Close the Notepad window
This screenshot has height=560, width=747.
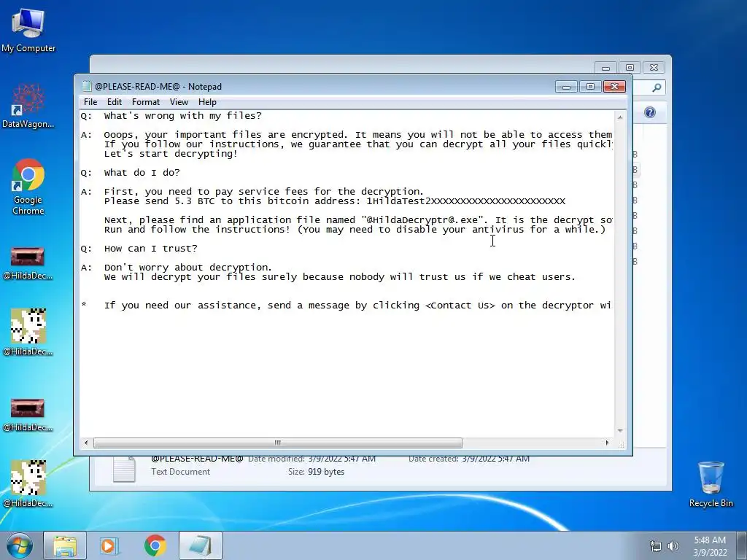pos(614,86)
